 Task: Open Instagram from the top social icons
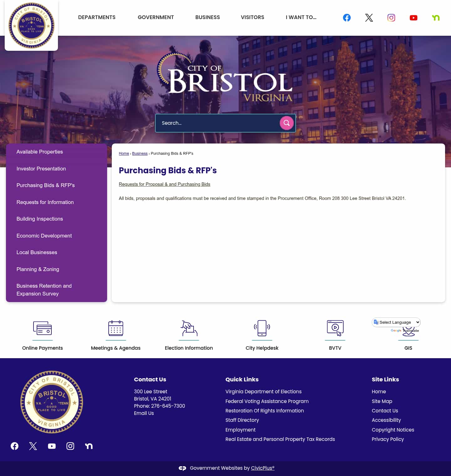point(391,18)
